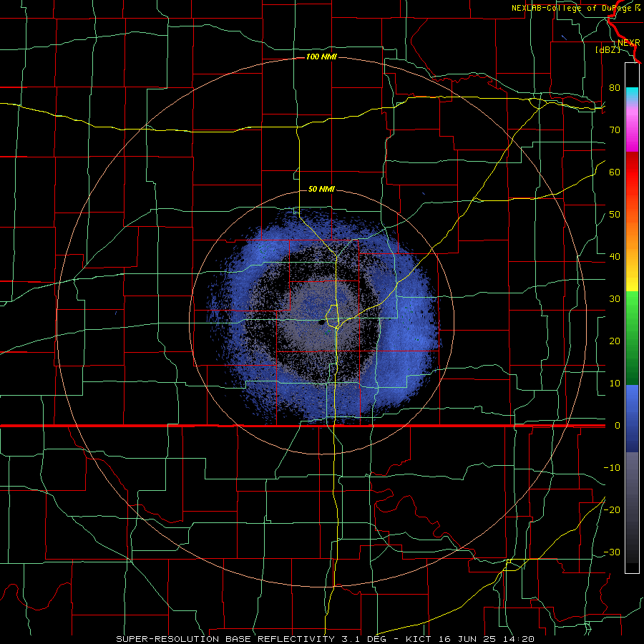Click the -30 value on the dBZ scale
Image resolution: width=644 pixels, height=644 pixels.
612,552
